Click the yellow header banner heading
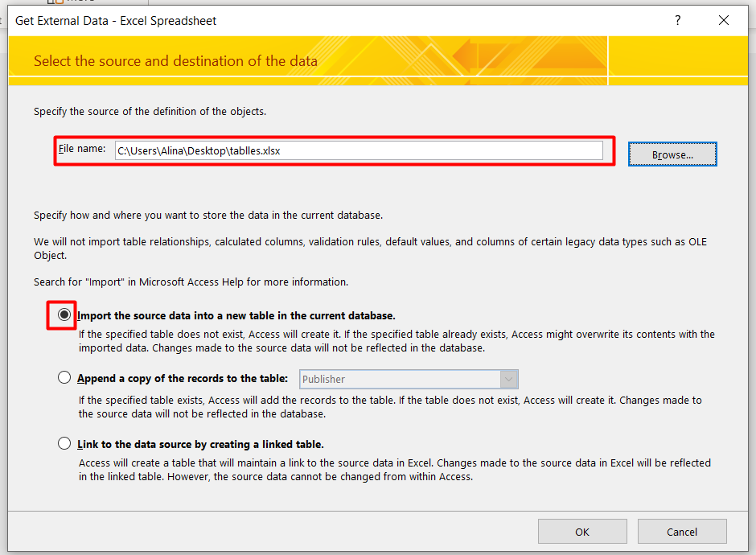756x555 pixels. tap(175, 60)
